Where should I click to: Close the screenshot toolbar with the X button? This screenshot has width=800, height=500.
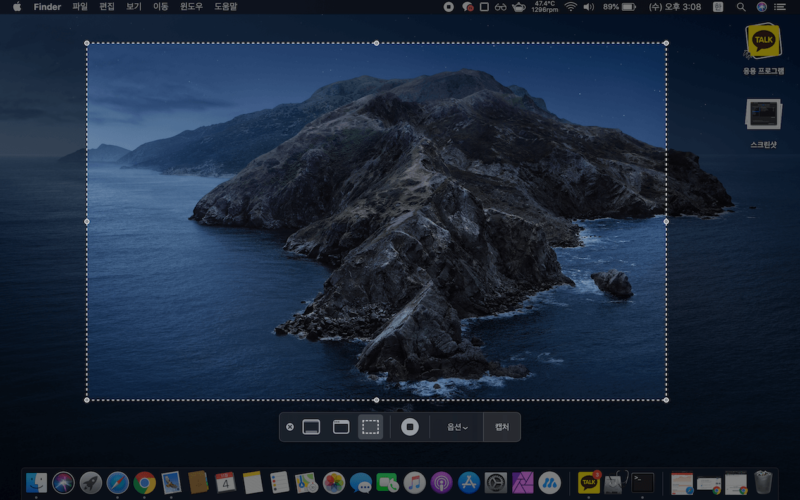click(x=290, y=427)
